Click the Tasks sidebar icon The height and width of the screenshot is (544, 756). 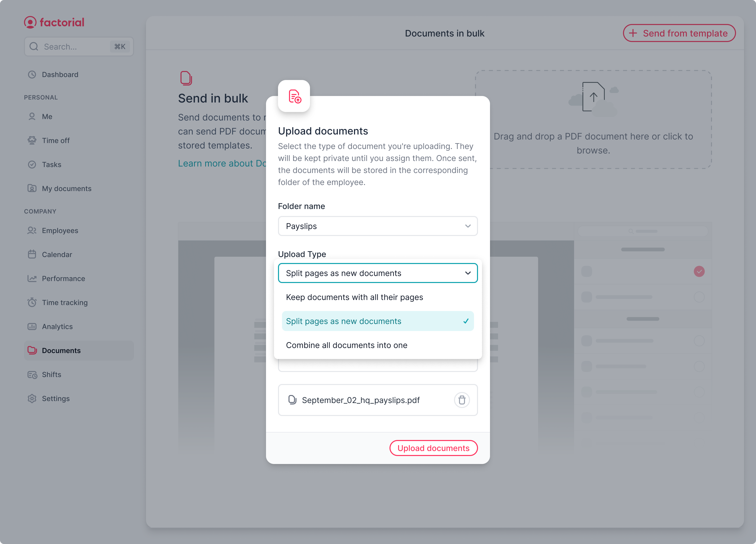coord(32,164)
